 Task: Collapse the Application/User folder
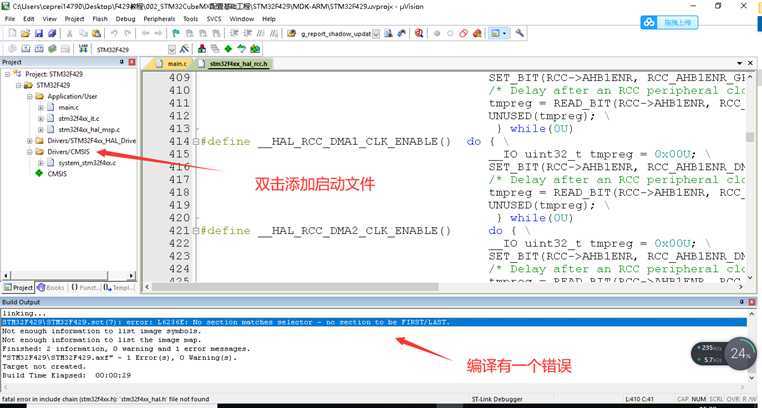30,96
